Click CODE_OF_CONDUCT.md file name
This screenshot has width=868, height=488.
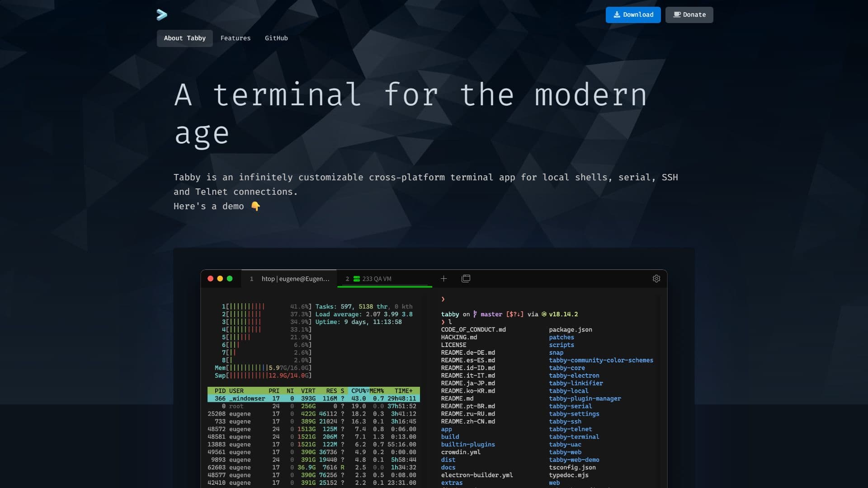point(473,329)
